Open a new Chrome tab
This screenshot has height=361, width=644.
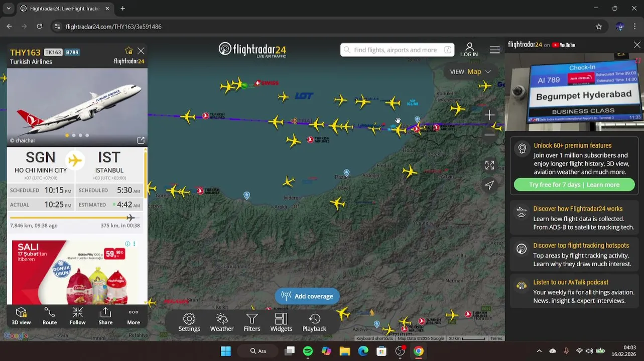[x=122, y=9]
